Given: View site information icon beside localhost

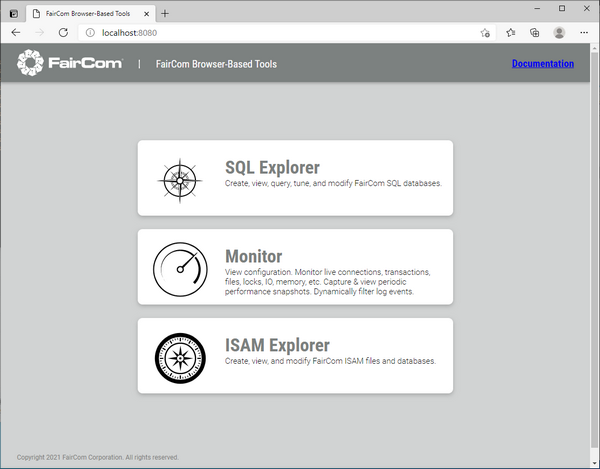Looking at the screenshot, I should [x=89, y=32].
